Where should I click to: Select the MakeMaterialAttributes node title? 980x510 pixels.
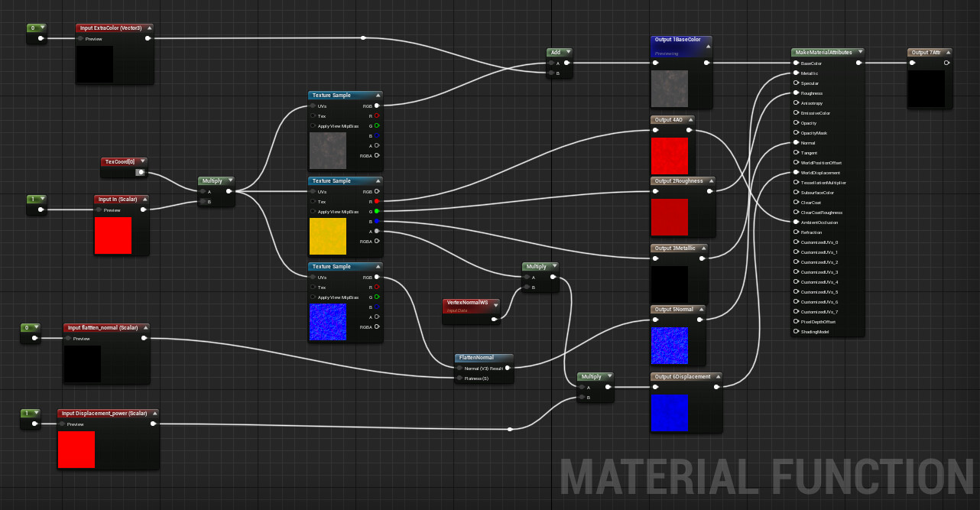[x=823, y=52]
